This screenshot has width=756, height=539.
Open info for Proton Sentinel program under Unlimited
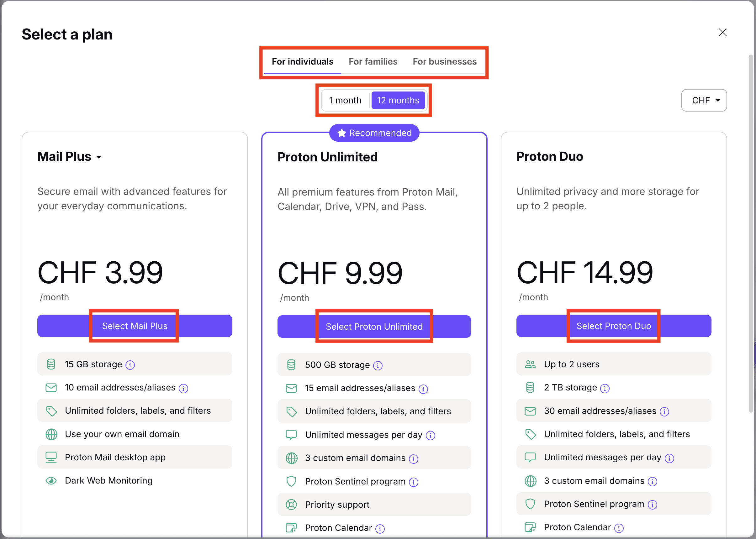(414, 482)
